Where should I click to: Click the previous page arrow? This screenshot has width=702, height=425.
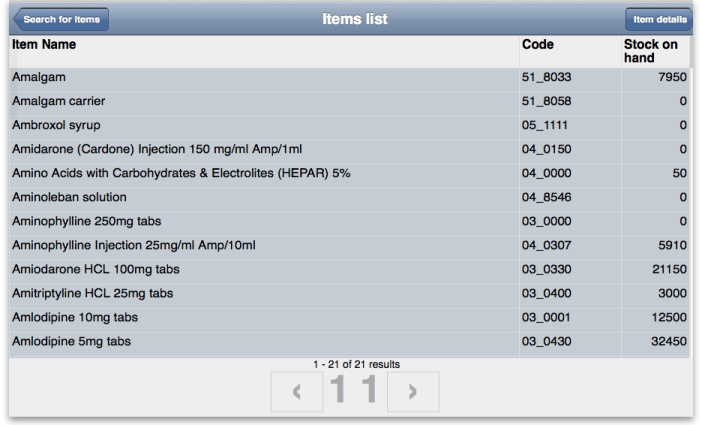(297, 391)
